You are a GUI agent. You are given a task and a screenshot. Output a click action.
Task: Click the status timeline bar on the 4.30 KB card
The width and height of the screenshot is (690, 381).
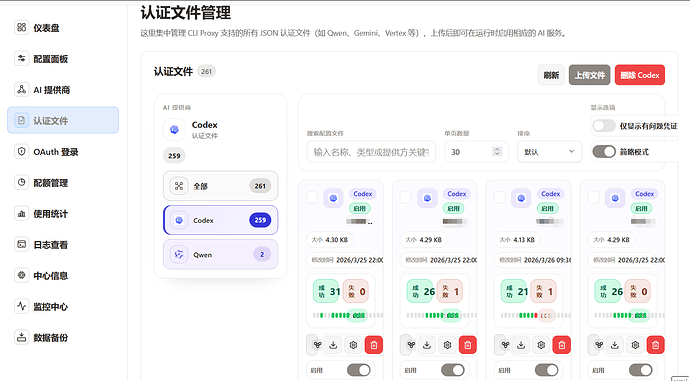(x=348, y=315)
